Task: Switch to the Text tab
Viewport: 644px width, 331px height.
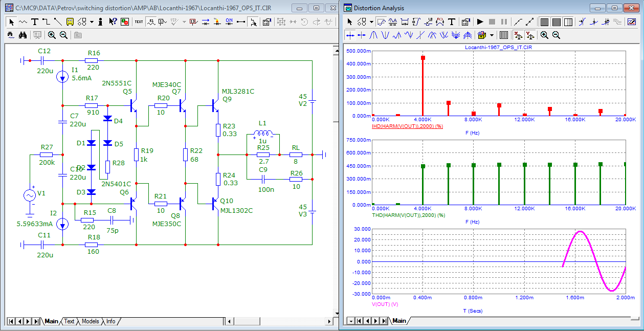Action: [69, 321]
